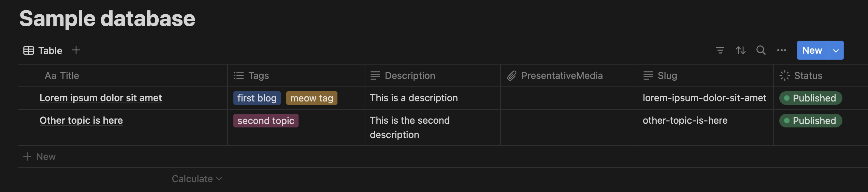Click the Tags column header
Screen dimensions: 868x192
point(258,76)
